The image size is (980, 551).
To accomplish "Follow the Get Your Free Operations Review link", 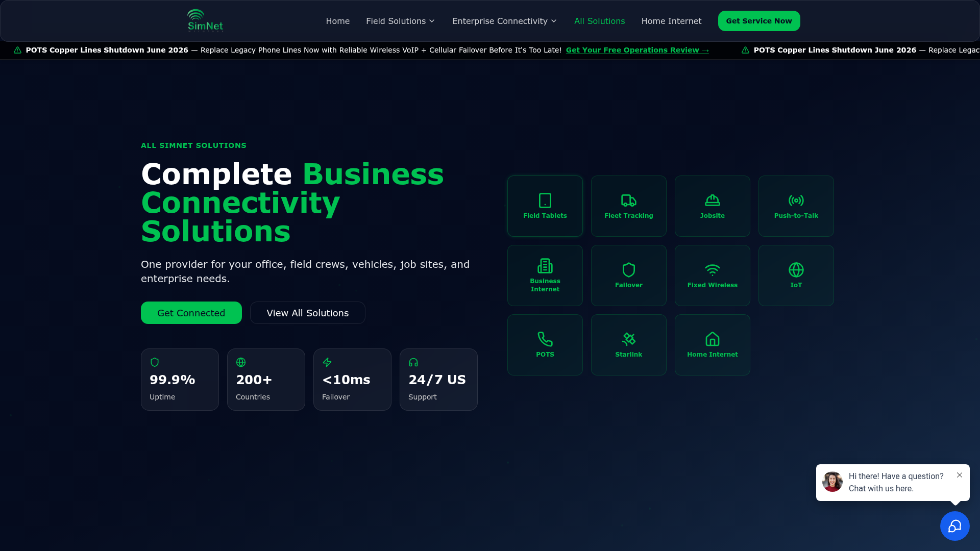I will click(638, 50).
